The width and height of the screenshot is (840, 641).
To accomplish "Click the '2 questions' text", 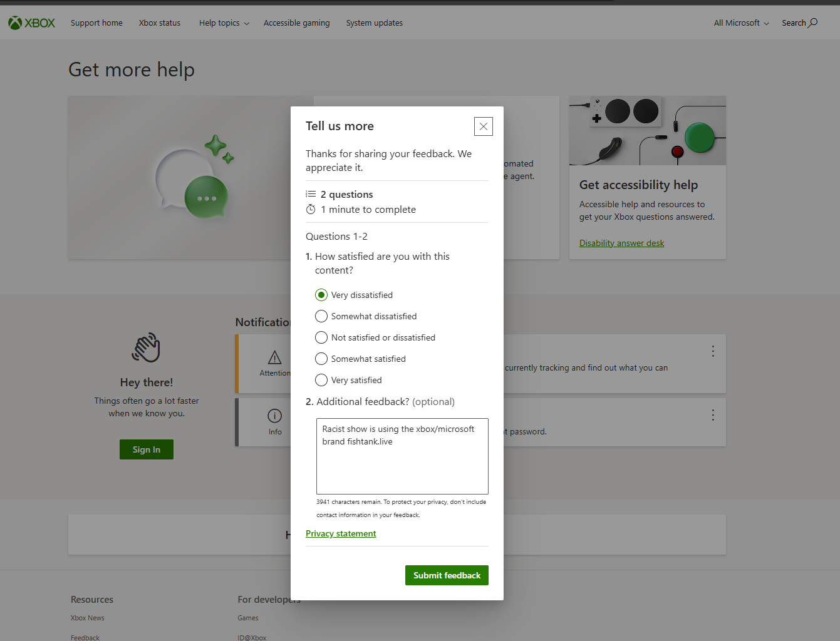I will (x=346, y=195).
